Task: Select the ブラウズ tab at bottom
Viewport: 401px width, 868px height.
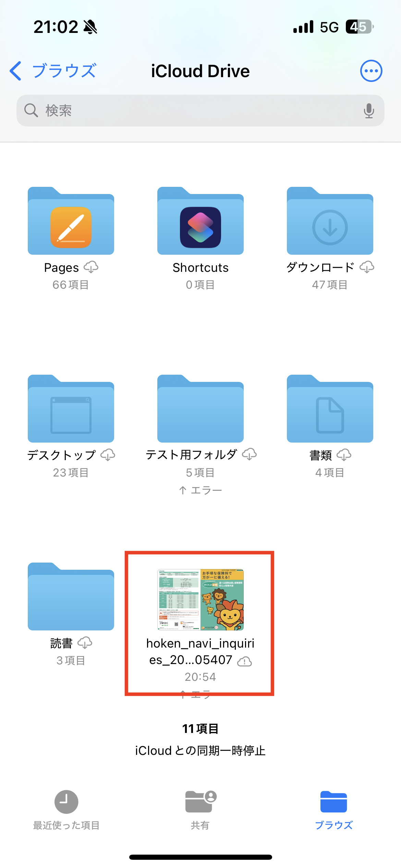Action: tap(334, 810)
